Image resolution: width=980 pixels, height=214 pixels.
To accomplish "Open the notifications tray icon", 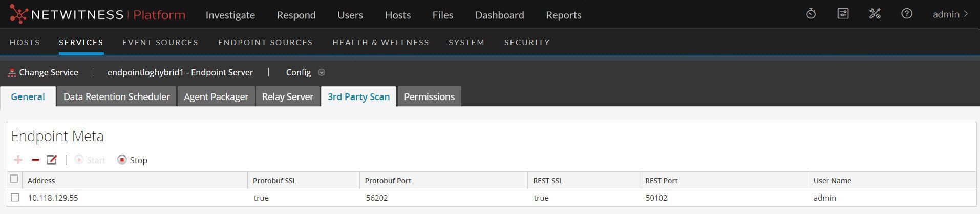I will 843,14.
